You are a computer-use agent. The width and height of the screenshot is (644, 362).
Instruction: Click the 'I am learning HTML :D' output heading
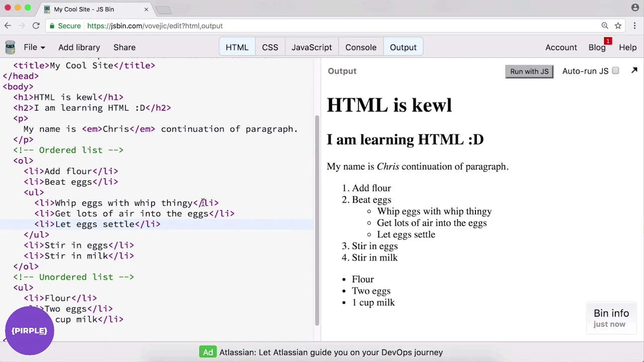[x=405, y=139]
